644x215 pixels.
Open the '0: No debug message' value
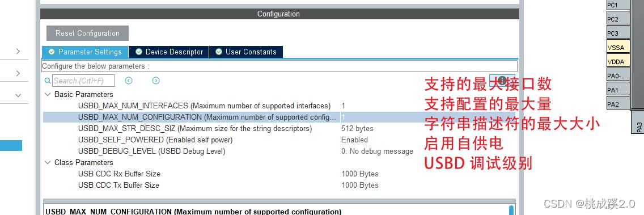click(377, 151)
